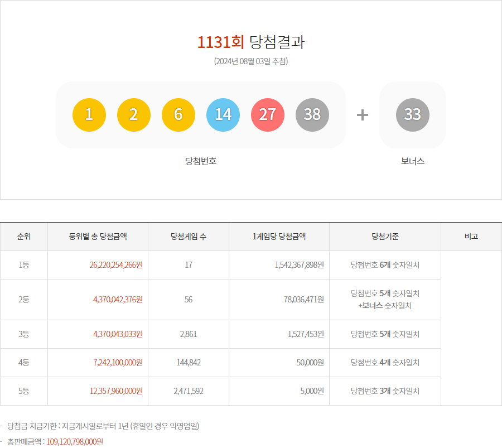
Task: Click the winner count '56'
Action: [189, 300]
